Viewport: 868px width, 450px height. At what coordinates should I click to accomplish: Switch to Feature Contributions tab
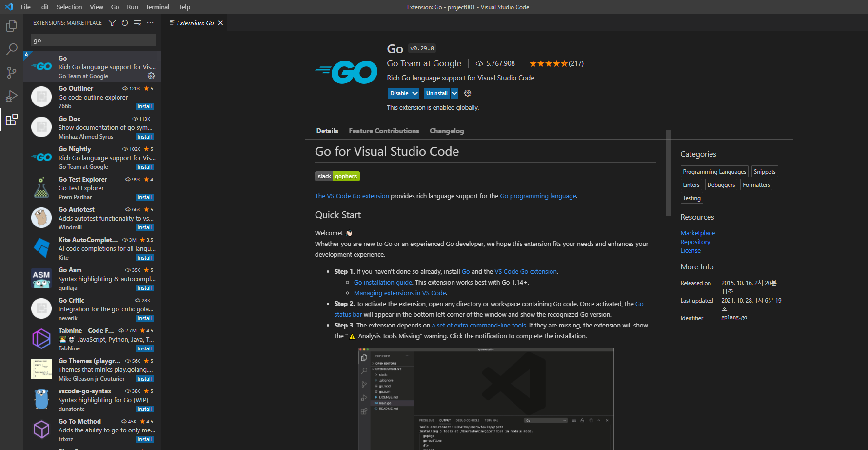384,131
